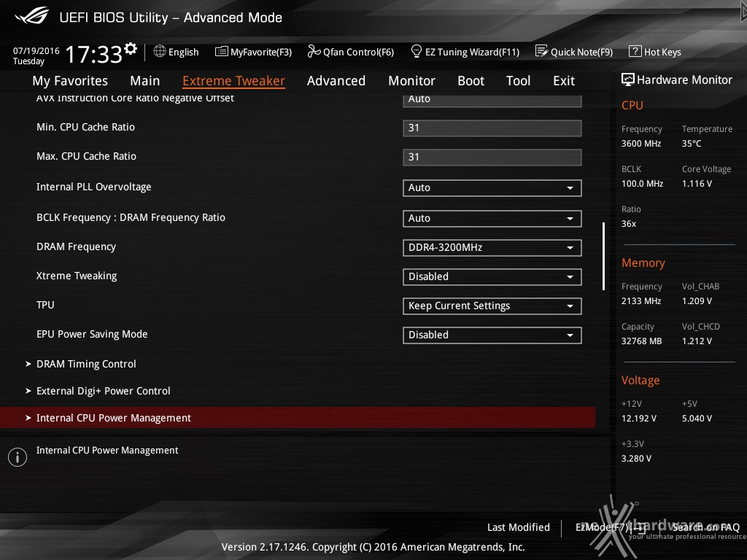The image size is (747, 560).
Task: Select the Max. CPU Cache Ratio label
Action: coord(86,156)
